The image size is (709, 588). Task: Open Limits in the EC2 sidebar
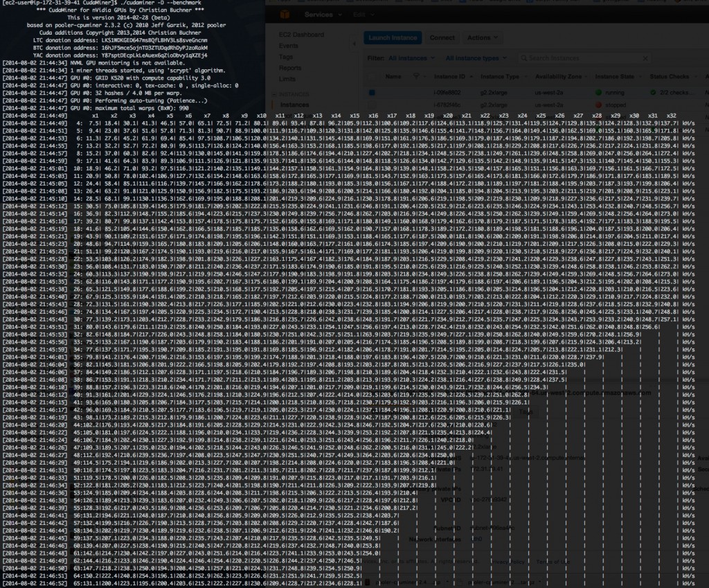coord(287,79)
